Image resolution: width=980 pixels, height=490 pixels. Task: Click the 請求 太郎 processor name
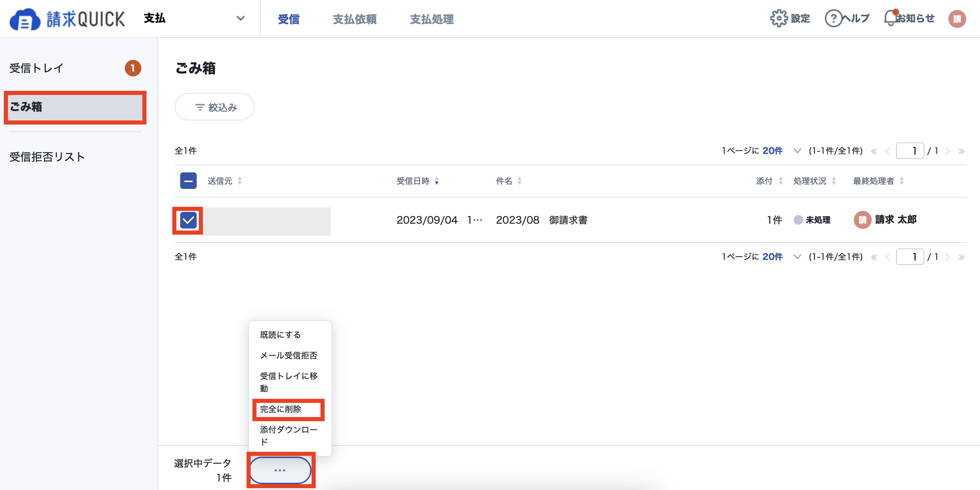(x=895, y=220)
